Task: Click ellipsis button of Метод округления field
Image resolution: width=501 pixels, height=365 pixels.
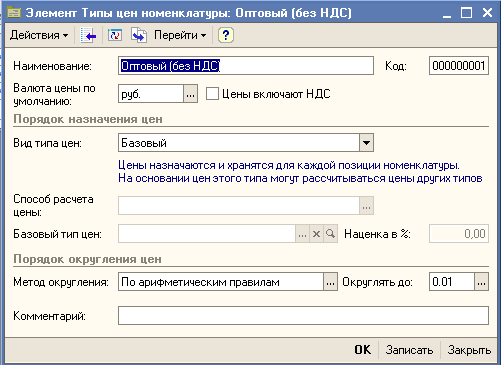Action: coord(330,282)
